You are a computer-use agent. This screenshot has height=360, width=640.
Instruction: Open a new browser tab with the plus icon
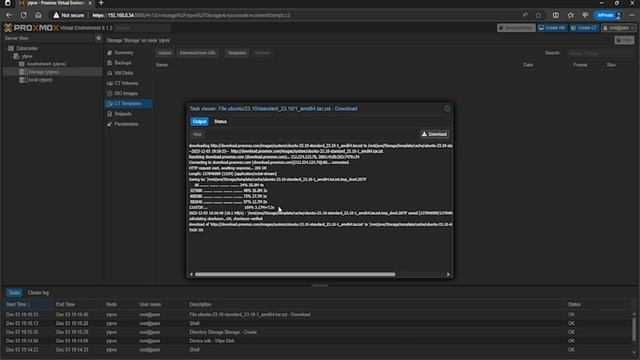point(101,3)
